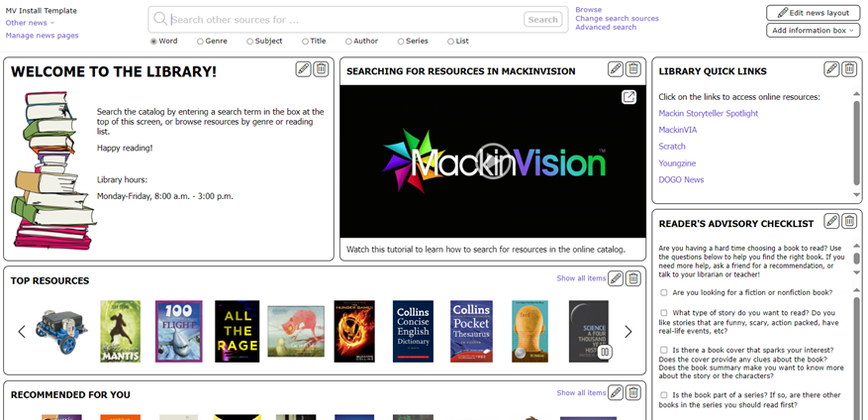Open the Mantis book cover
Image resolution: width=868 pixels, height=420 pixels.
point(120,332)
